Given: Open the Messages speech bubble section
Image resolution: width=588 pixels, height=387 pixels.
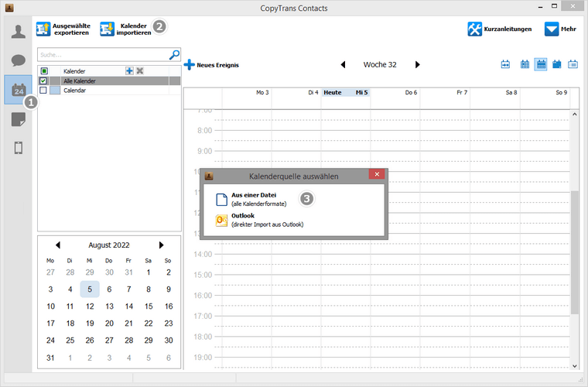Looking at the screenshot, I should [x=18, y=60].
